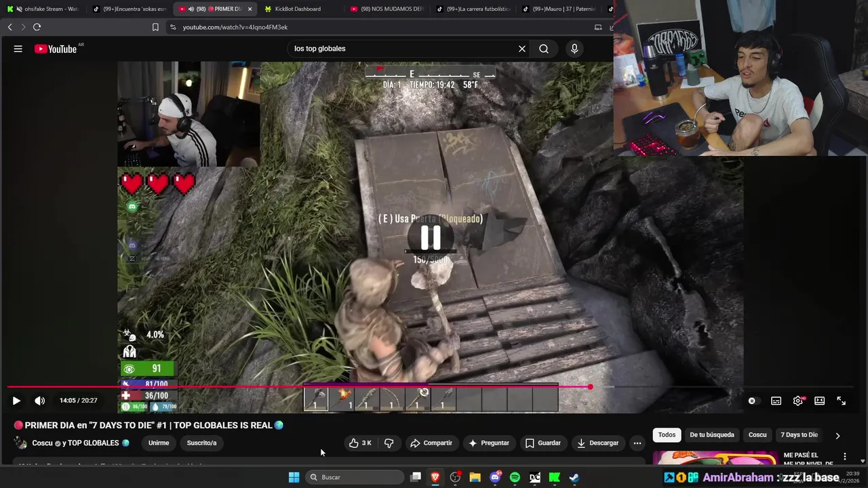Reload the page in the browser
This screenshot has height=488, width=868.
pyautogui.click(x=37, y=27)
